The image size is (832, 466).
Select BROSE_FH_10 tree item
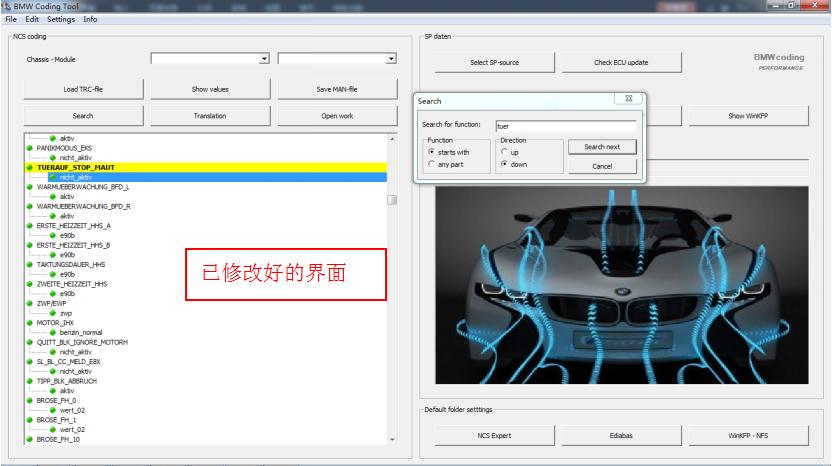(58, 440)
